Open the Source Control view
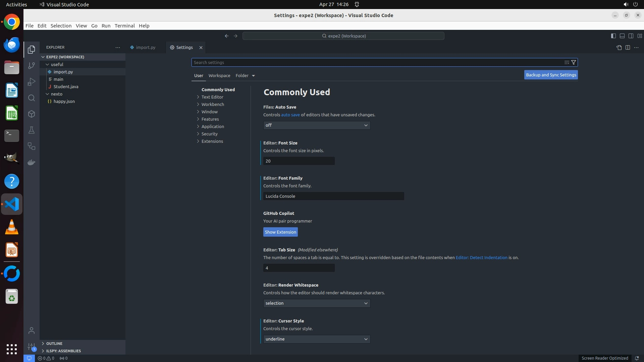This screenshot has width=644, height=362. 32,66
